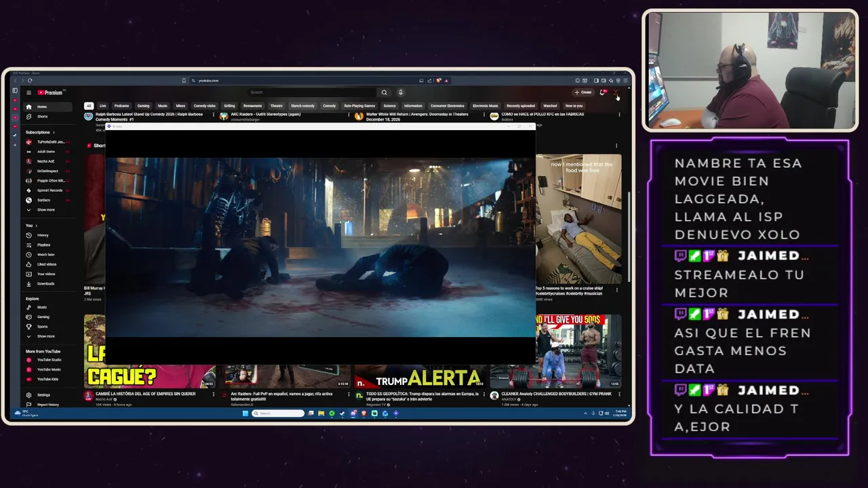Open the Adult Swim subscription channel
The width and height of the screenshot is (868, 488).
[46, 152]
